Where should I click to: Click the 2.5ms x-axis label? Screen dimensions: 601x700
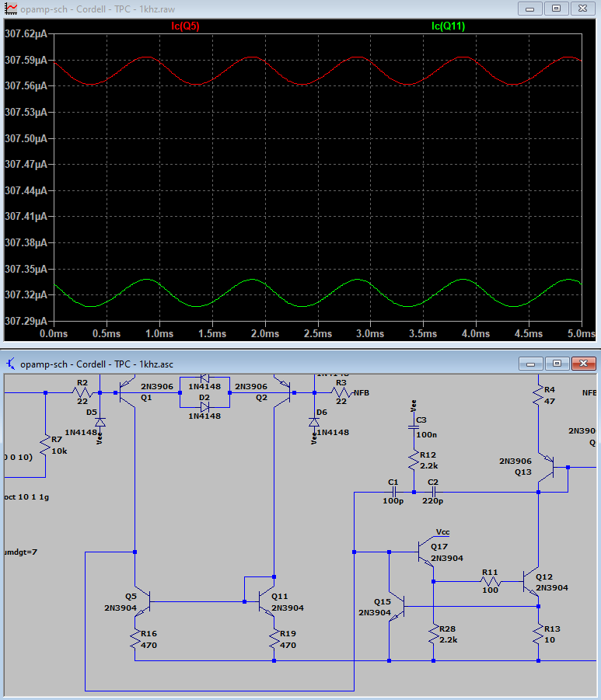[318, 333]
